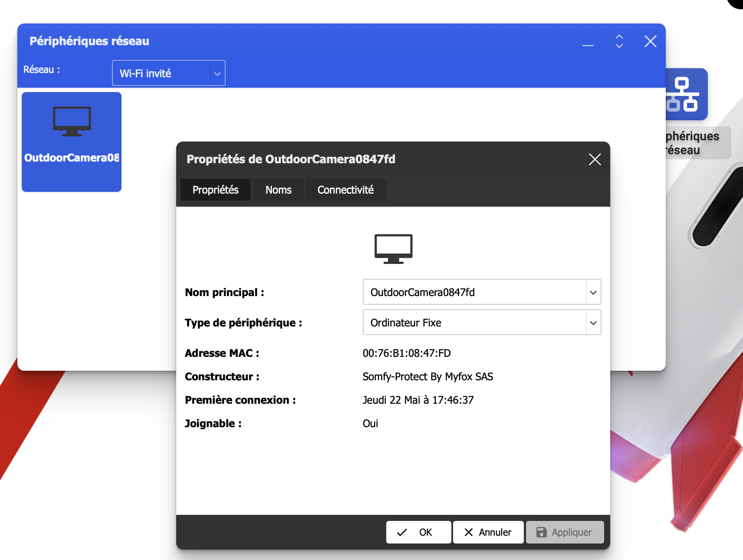
Task: Click the MAC address value 00:76:B1:08:47:FD
Action: click(407, 353)
